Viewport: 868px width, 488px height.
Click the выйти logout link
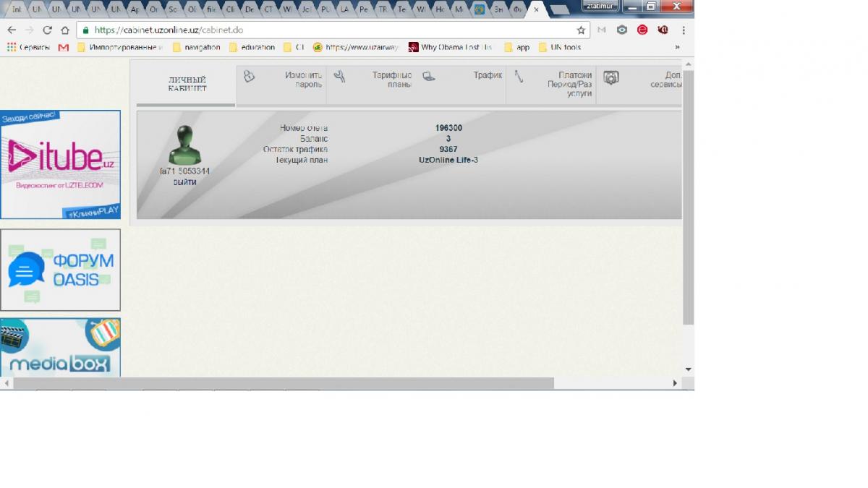[x=184, y=182]
